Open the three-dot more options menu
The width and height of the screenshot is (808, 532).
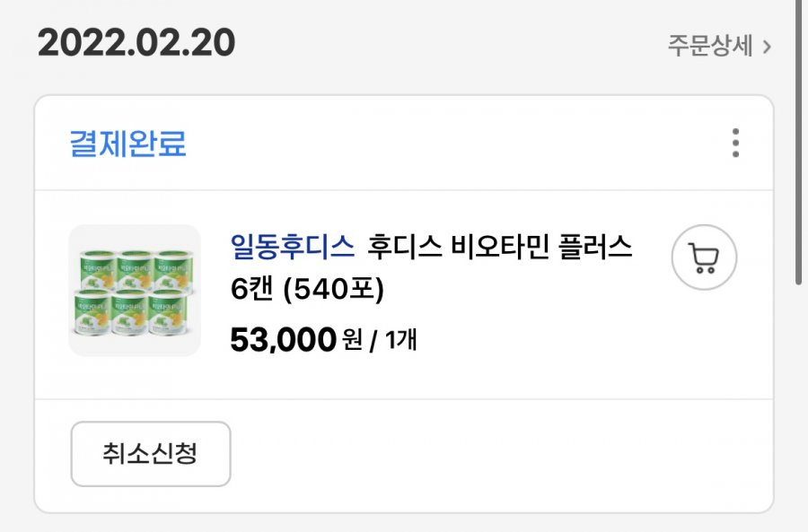coord(735,143)
